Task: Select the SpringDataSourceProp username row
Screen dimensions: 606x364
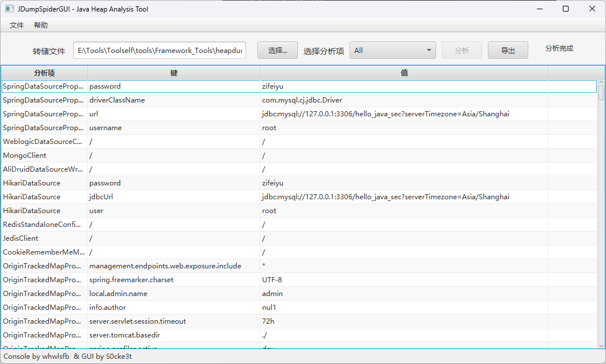Action: coord(299,127)
